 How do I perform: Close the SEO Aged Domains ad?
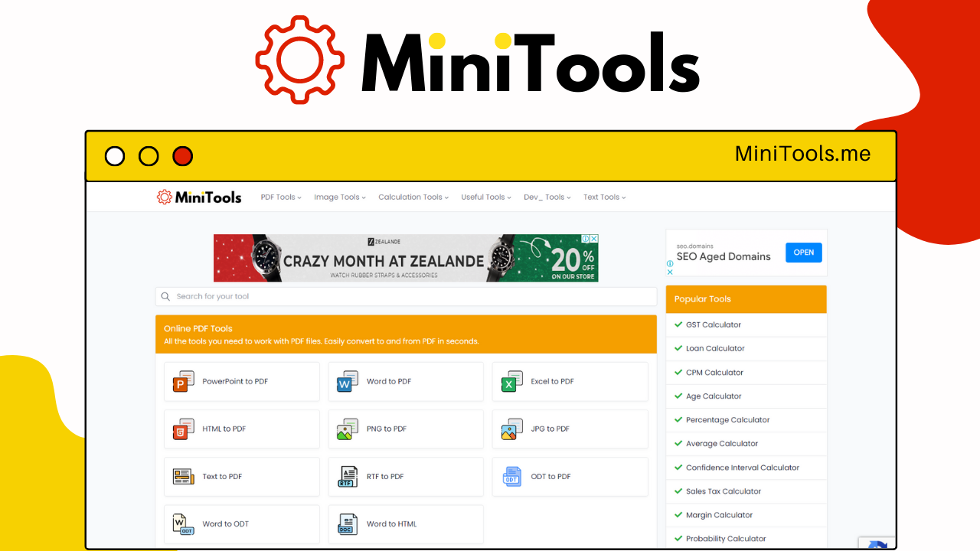pyautogui.click(x=670, y=272)
